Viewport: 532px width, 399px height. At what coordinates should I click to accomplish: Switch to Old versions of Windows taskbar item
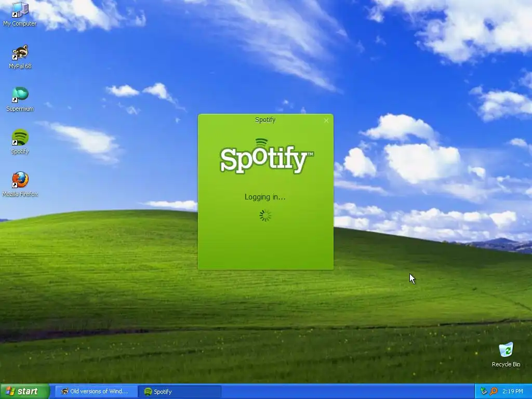[96, 391]
